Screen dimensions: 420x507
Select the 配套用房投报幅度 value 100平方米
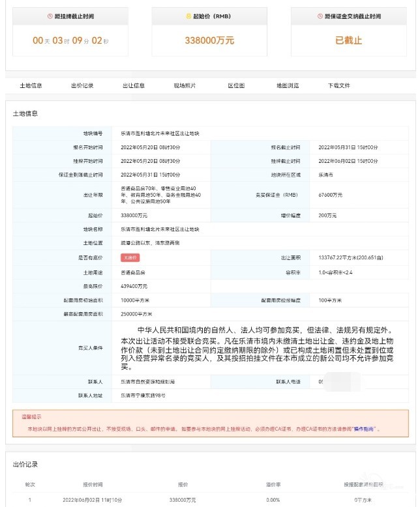tap(330, 300)
